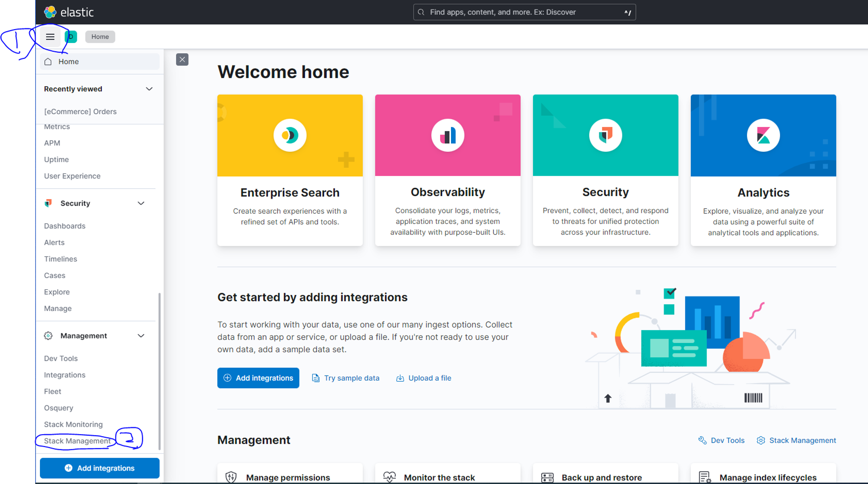Close the side navigation with X
Viewport: 868px width, 484px height.
point(182,59)
